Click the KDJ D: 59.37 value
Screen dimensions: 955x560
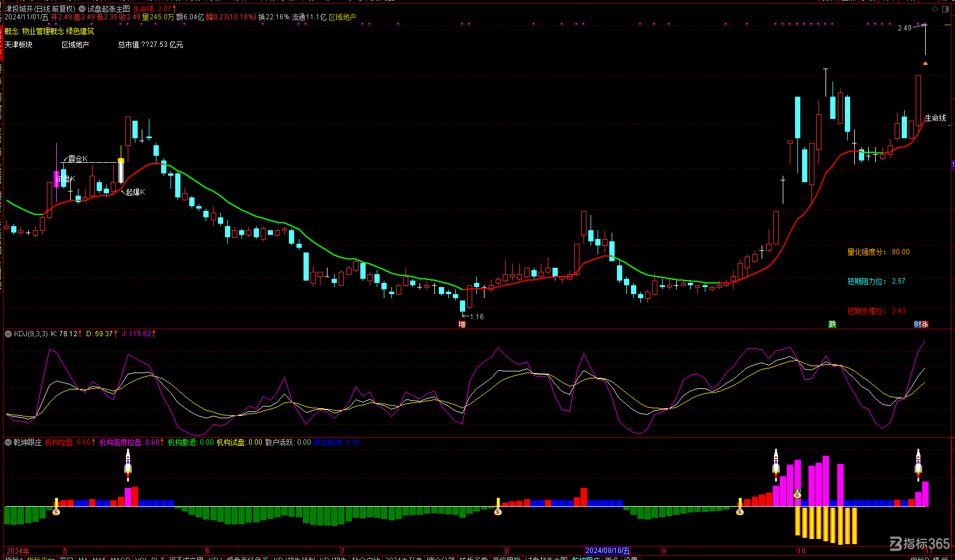(101, 334)
